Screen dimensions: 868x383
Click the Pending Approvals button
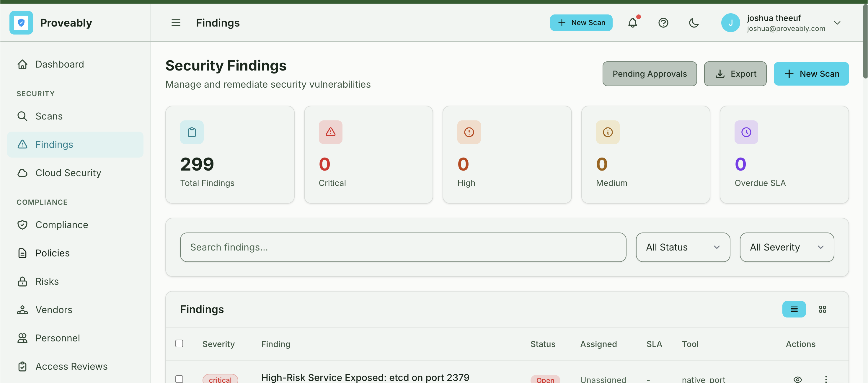point(649,74)
